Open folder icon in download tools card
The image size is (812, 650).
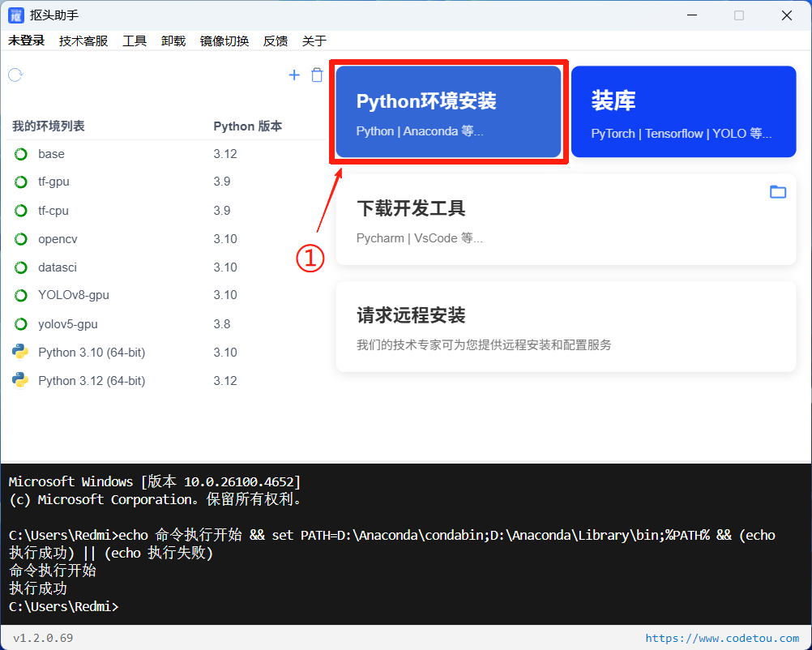pos(778,191)
